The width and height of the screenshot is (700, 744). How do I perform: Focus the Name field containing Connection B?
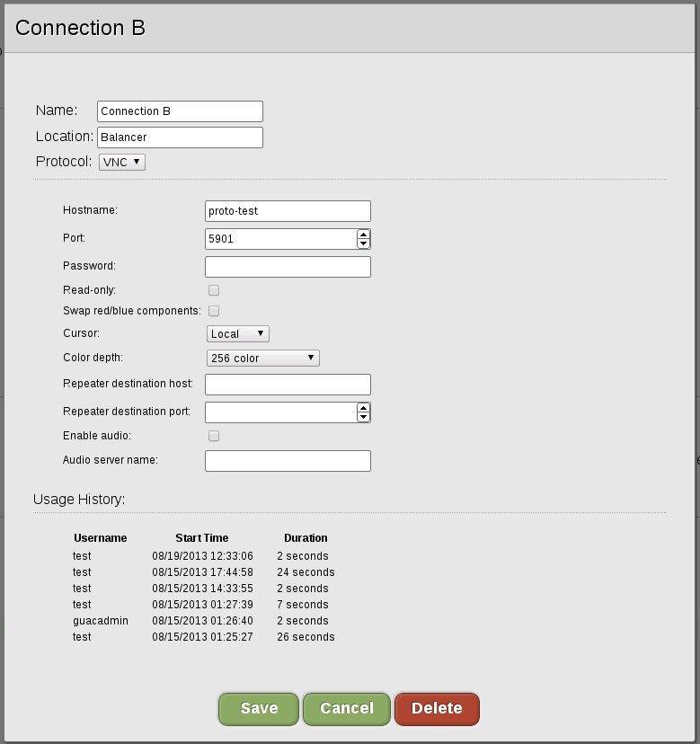180,111
